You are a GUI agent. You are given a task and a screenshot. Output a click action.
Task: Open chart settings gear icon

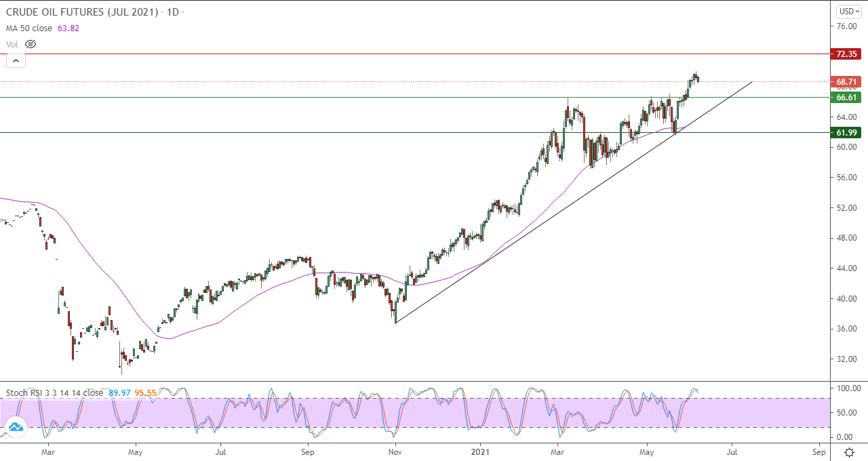point(849,452)
